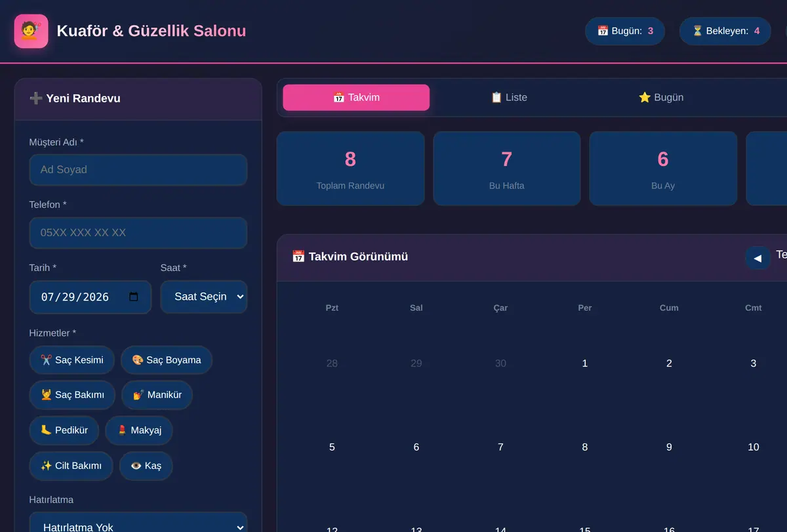Select day 7 in the calendar
This screenshot has width=787, height=532.
pyautogui.click(x=500, y=447)
